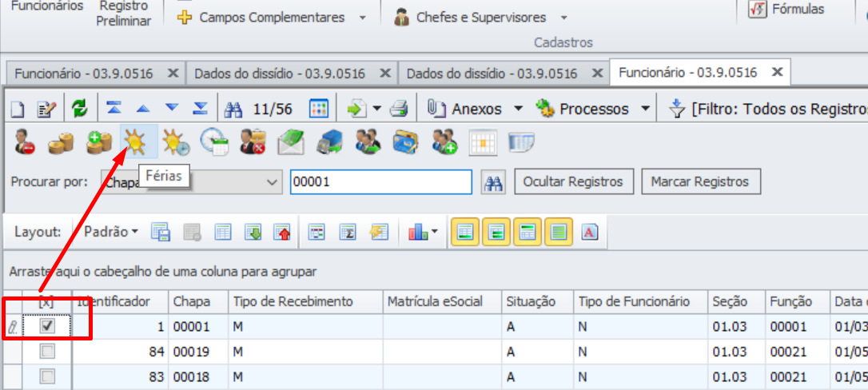Click the curled blue spreadsheet icon
868x390 pixels.
[521, 142]
